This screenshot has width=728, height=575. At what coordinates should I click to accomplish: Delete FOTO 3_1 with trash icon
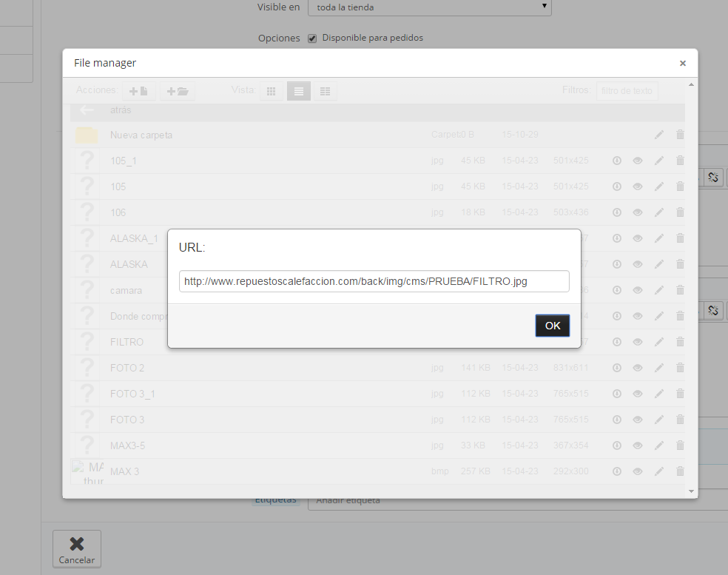(680, 394)
